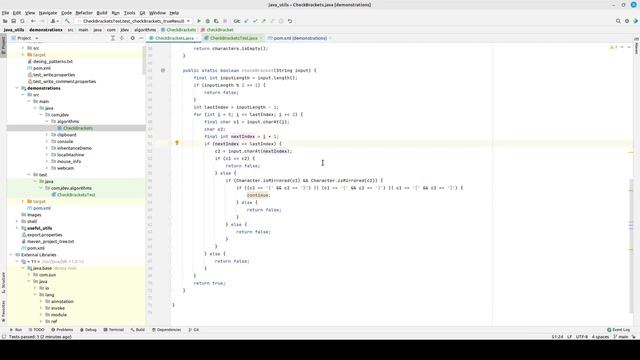Click the Rollback undo icon
Screen dimensions: 640x360
pyautogui.click(x=290, y=21)
